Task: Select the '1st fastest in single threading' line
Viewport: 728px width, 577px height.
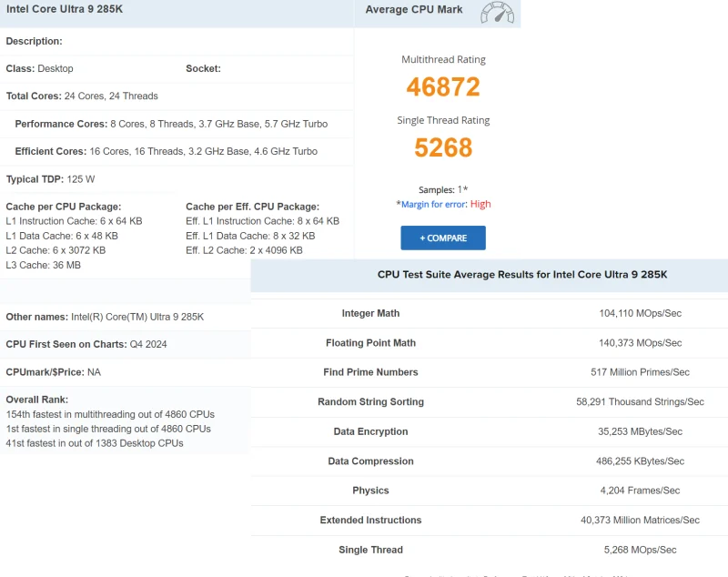Action: 108,429
